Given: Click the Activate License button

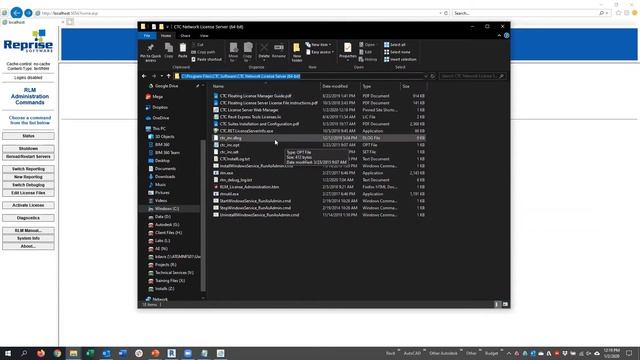Looking at the screenshot, I should 28,205.
